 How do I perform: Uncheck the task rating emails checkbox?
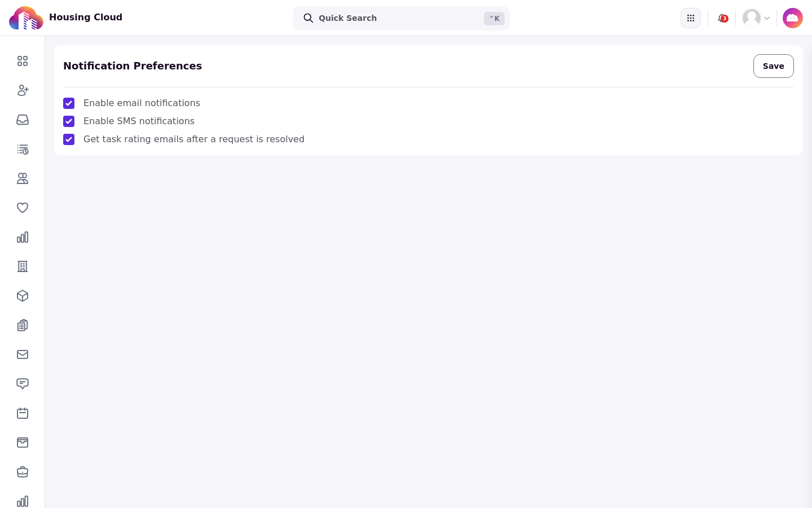(x=69, y=139)
